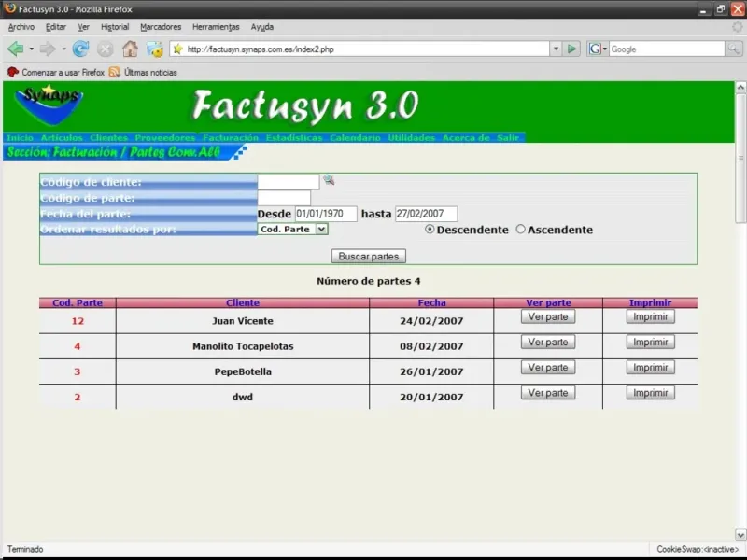Open the Marcadores menu

161,27
